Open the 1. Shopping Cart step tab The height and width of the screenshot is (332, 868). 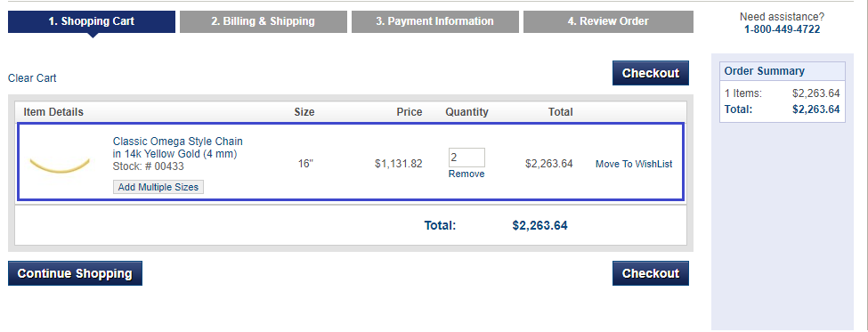(92, 21)
